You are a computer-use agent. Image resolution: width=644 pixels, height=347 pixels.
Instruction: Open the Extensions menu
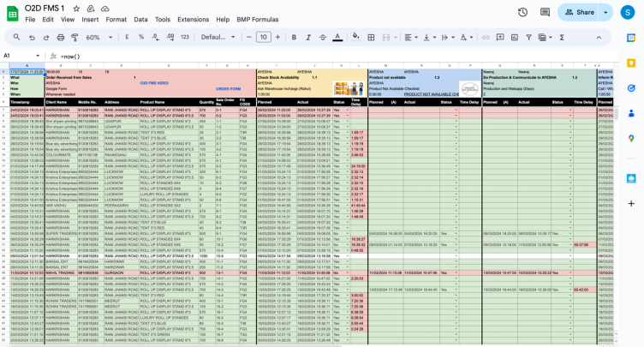click(193, 20)
